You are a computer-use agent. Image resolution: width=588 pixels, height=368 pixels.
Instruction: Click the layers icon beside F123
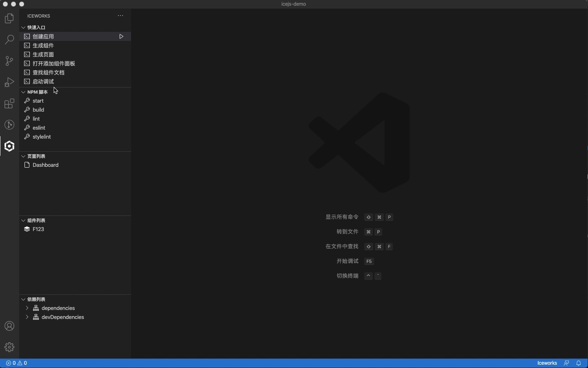tap(27, 229)
